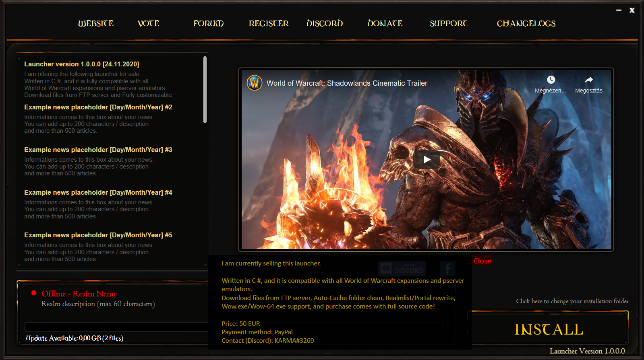This screenshot has width=644, height=360.
Task: Go to the FORUM link
Action: pyautogui.click(x=208, y=23)
